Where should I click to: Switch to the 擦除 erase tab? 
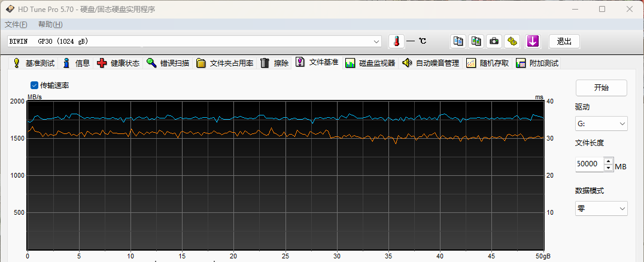[274, 63]
